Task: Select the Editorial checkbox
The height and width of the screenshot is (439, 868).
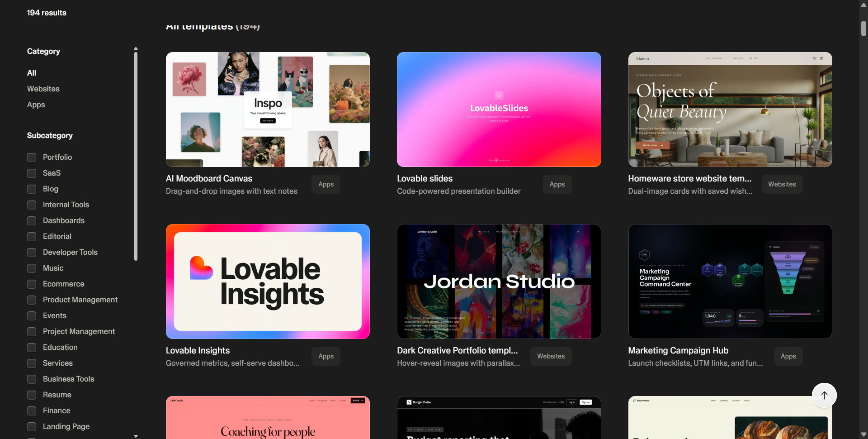Action: (x=32, y=237)
